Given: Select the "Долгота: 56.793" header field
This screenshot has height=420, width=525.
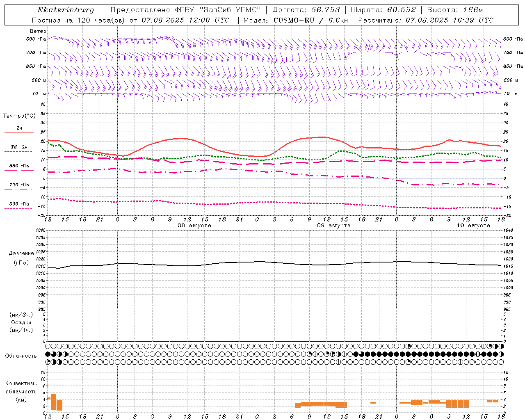Looking at the screenshot, I should (x=306, y=10).
